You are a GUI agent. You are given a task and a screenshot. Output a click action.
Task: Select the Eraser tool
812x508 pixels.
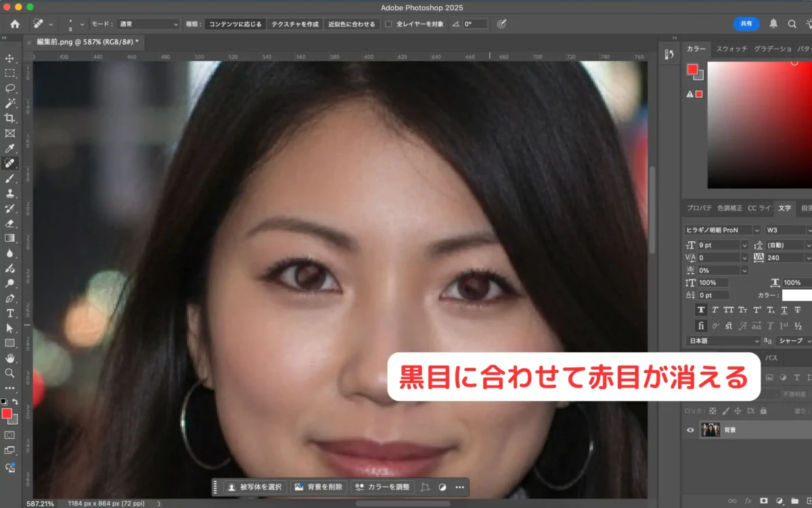(x=10, y=223)
